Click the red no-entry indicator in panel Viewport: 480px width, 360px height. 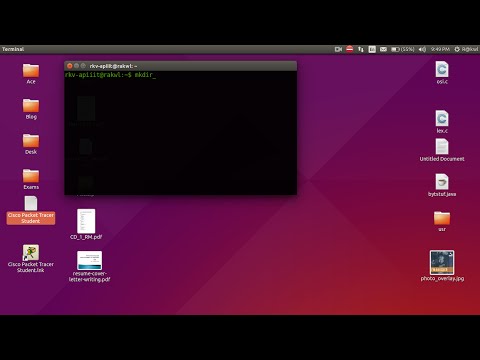pyautogui.click(x=349, y=49)
